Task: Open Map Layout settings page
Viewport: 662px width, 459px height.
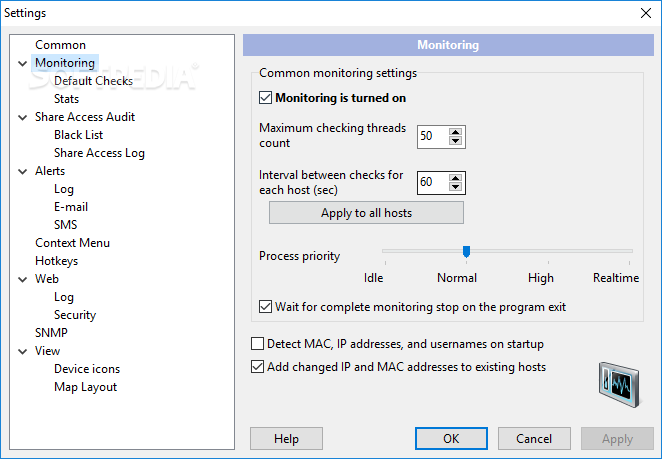Action: click(85, 387)
